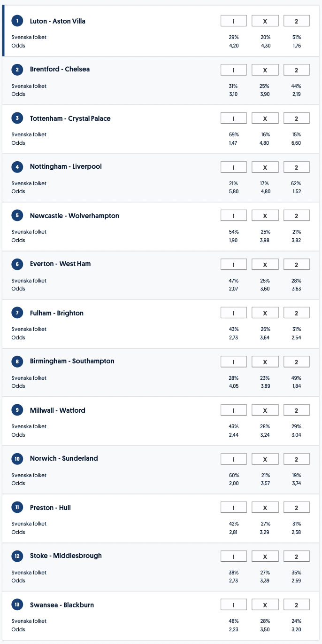Click match number 10 badge
The image size is (322, 644).
[x=17, y=459]
